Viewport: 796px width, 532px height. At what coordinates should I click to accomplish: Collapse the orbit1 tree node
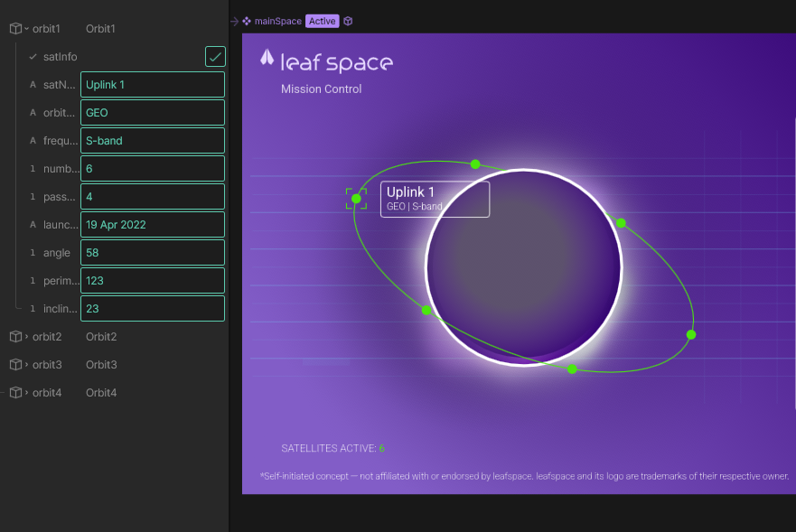click(x=26, y=28)
